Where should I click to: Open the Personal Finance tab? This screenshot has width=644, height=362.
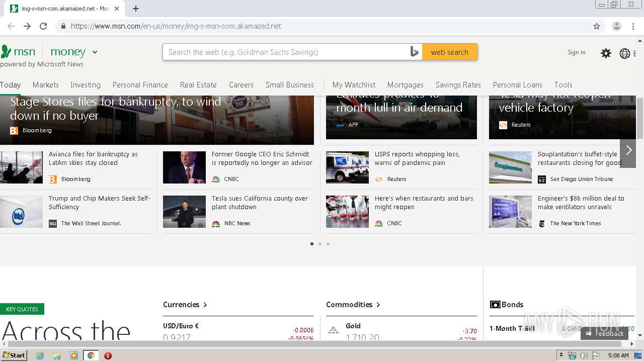[x=140, y=85]
